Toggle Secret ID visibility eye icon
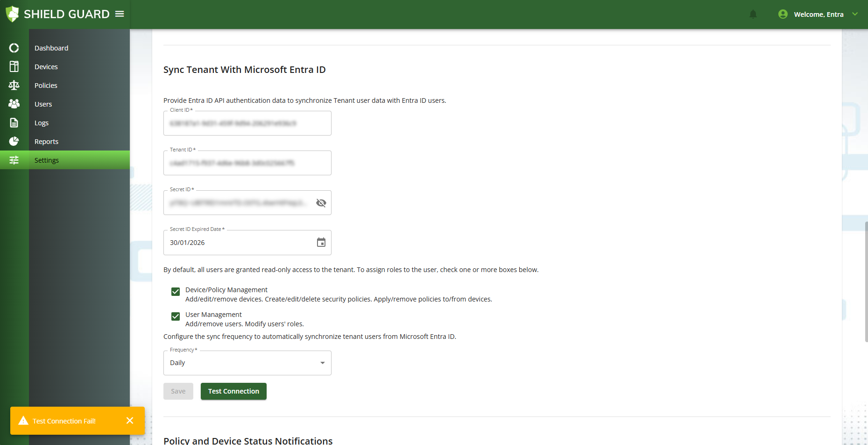 click(x=321, y=203)
